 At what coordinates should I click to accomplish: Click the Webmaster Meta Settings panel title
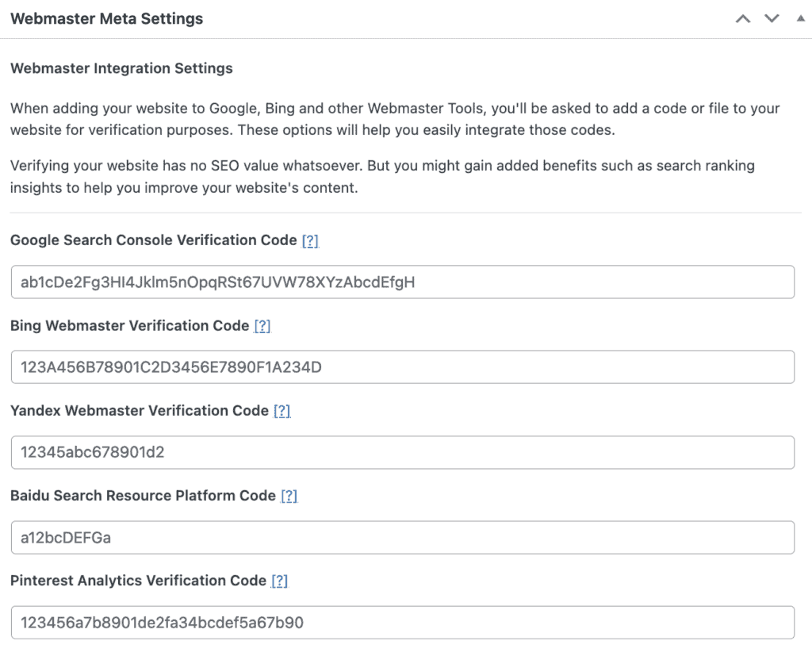[107, 19]
